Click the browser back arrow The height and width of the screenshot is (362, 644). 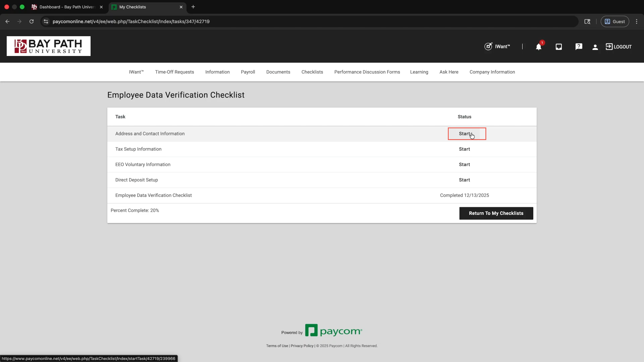click(x=7, y=21)
